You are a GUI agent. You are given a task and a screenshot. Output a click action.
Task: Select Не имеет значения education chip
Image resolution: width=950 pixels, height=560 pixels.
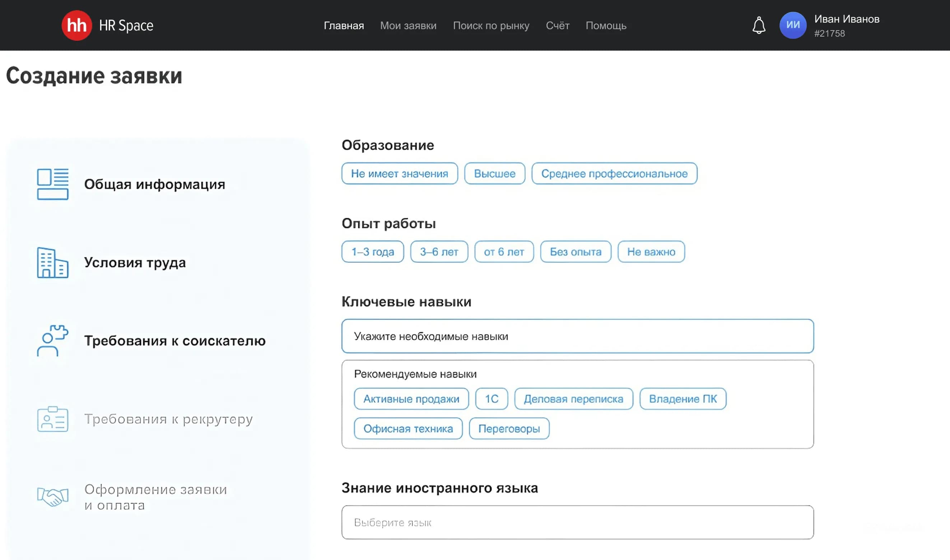(400, 174)
